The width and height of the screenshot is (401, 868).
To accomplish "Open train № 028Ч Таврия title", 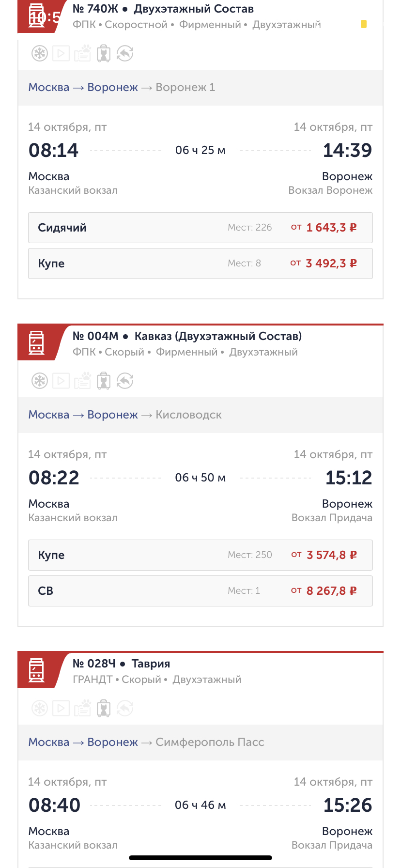I will (121, 664).
